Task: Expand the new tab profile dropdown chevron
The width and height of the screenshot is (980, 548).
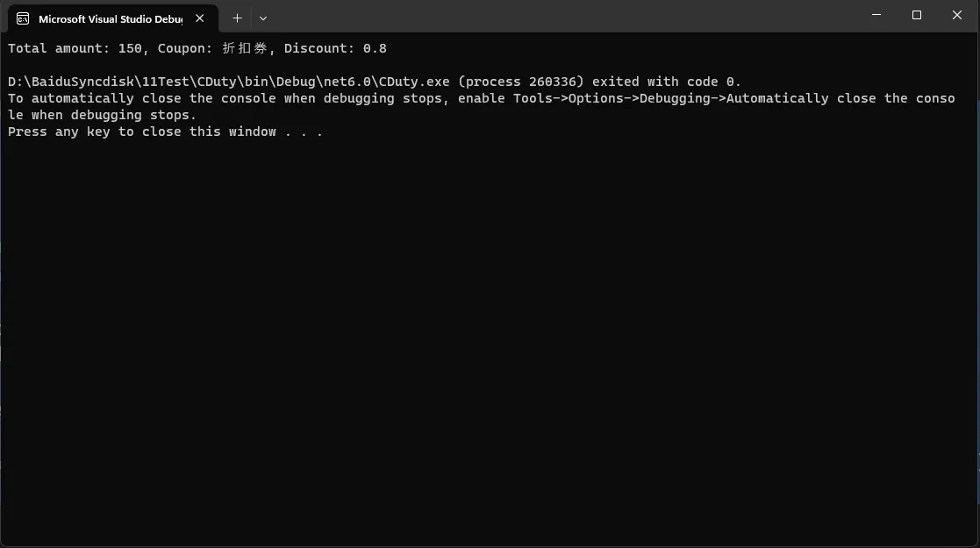Action: click(263, 18)
